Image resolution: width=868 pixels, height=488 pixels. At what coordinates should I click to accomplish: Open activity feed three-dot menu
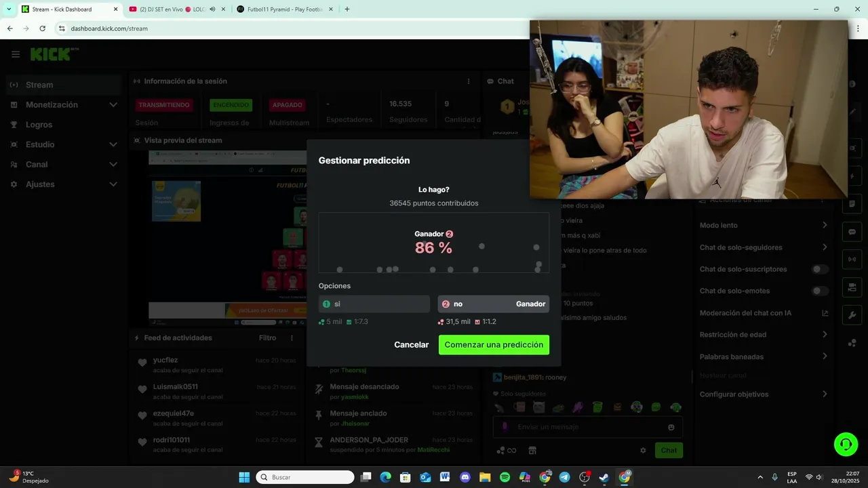pyautogui.click(x=292, y=338)
